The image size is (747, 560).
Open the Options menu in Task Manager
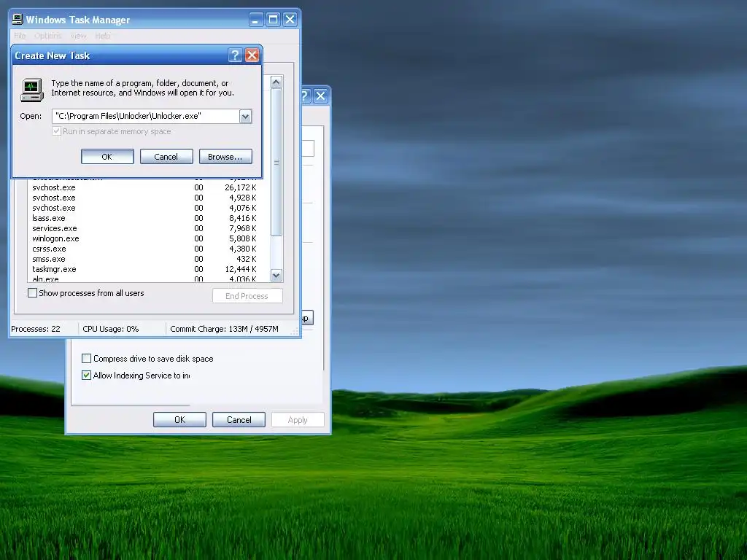[47, 36]
